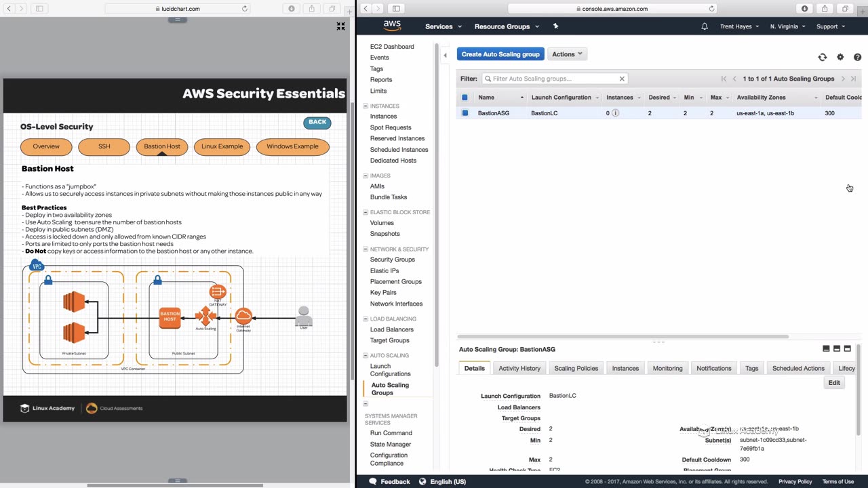
Task: Toggle the select-all checkbox in the table header
Action: click(465, 98)
